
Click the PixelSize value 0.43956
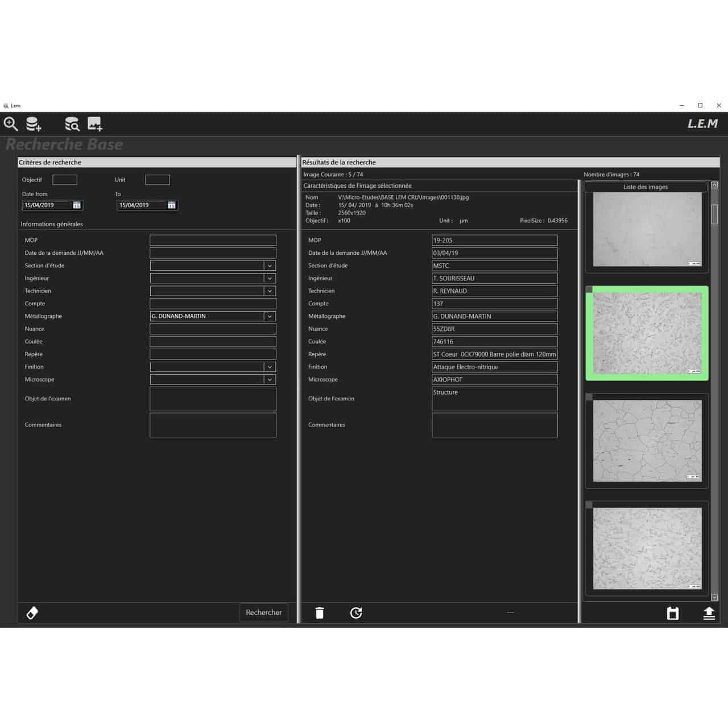[557, 221]
